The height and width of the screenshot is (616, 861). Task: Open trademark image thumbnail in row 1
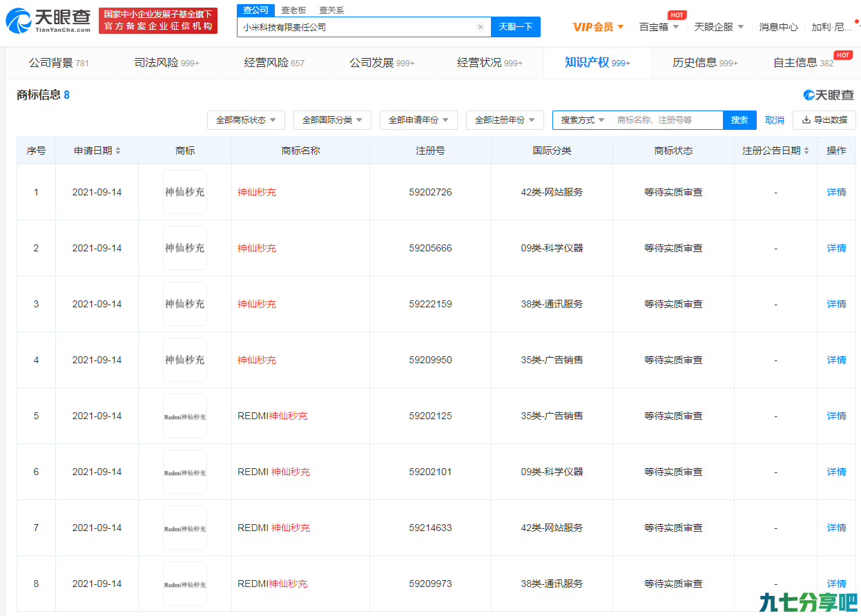(185, 192)
